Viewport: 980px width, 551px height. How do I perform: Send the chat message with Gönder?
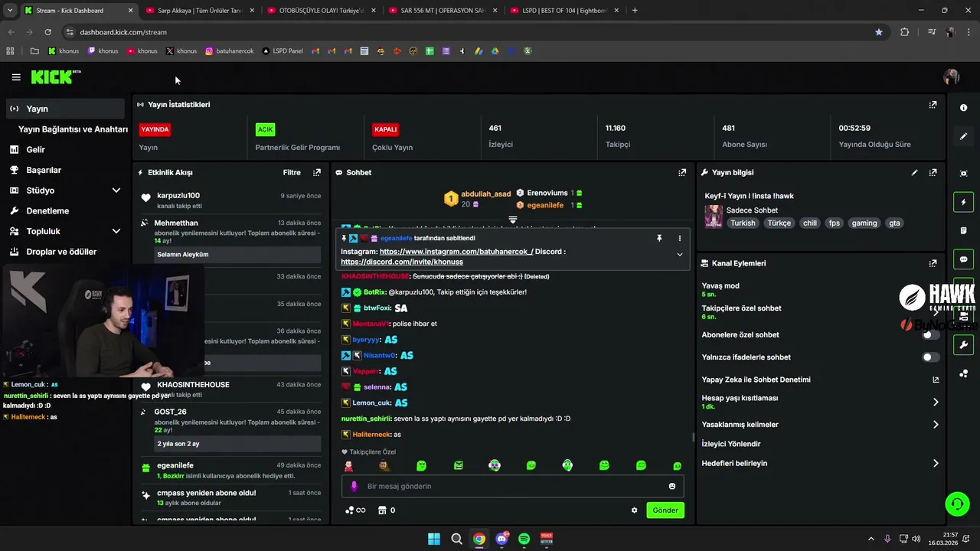coord(665,510)
